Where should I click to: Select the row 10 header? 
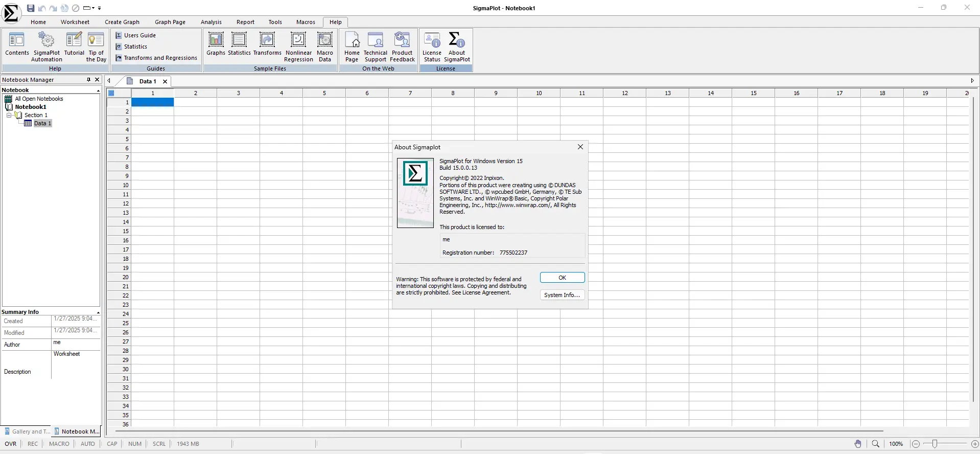[x=119, y=185]
